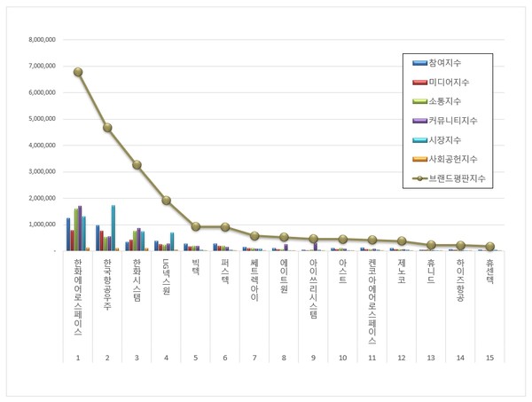The height and width of the screenshot is (402, 532).
Task: Click the line marker for LIG넥스원
Action: pyautogui.click(x=166, y=201)
